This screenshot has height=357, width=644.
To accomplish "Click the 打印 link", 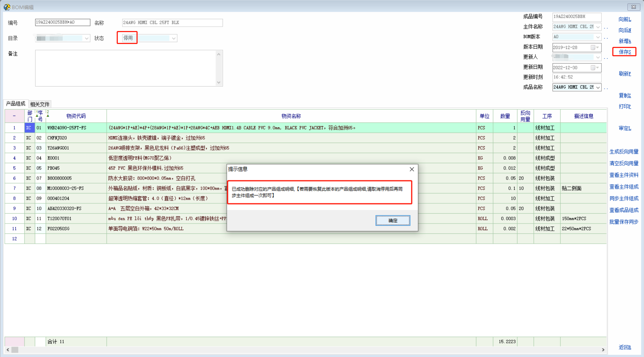I will click(x=625, y=106).
